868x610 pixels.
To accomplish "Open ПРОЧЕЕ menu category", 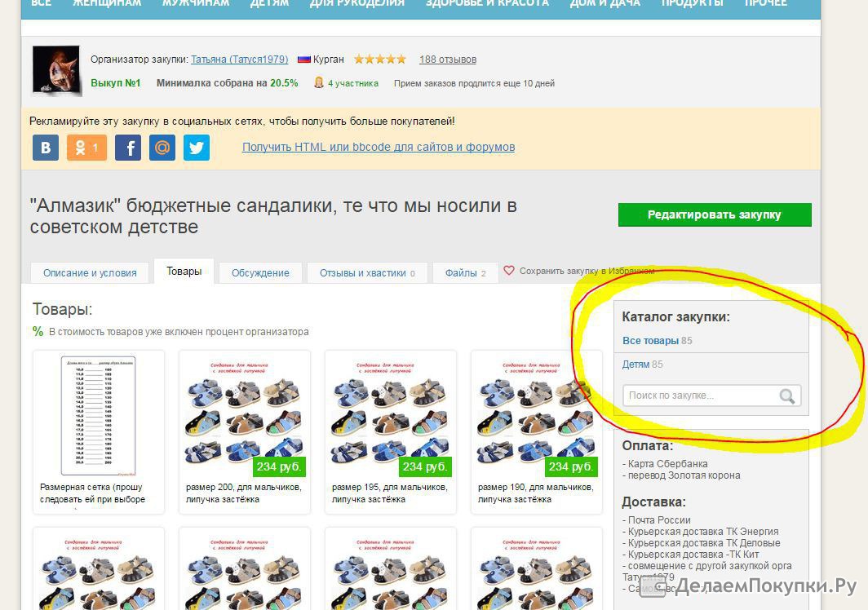I will tap(765, 2).
